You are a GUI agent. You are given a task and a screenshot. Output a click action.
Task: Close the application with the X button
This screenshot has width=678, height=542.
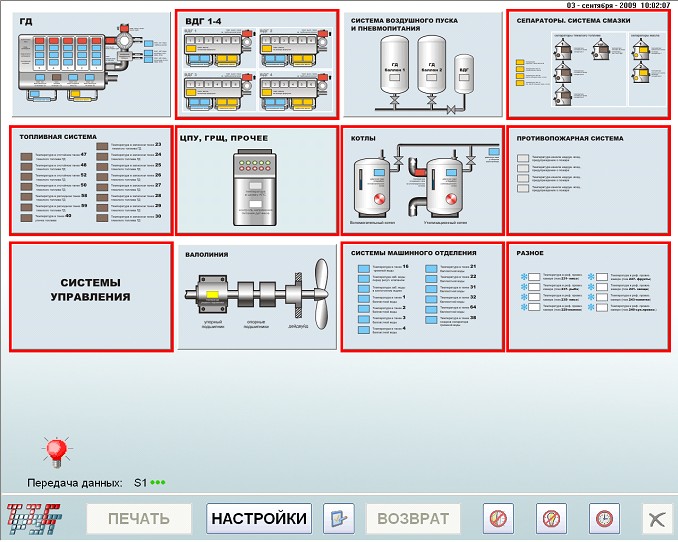[x=657, y=518]
